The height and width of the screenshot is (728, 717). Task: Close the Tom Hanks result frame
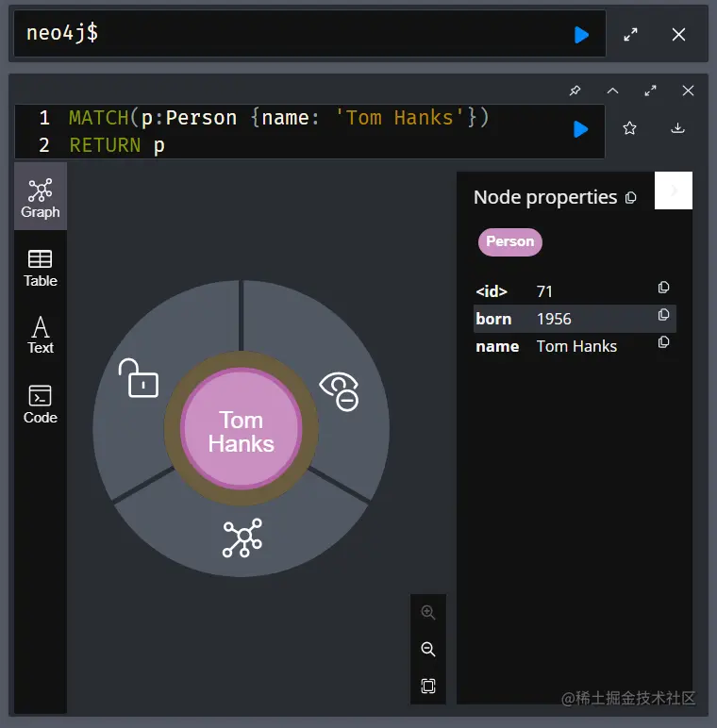(688, 91)
